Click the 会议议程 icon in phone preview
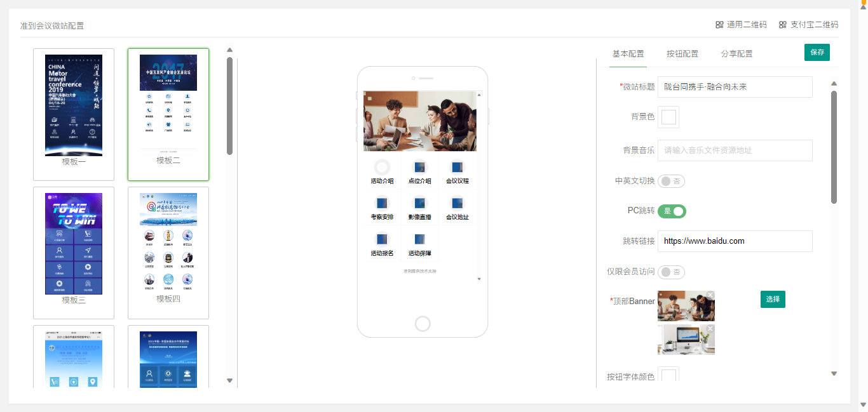The image size is (868, 412). [457, 168]
